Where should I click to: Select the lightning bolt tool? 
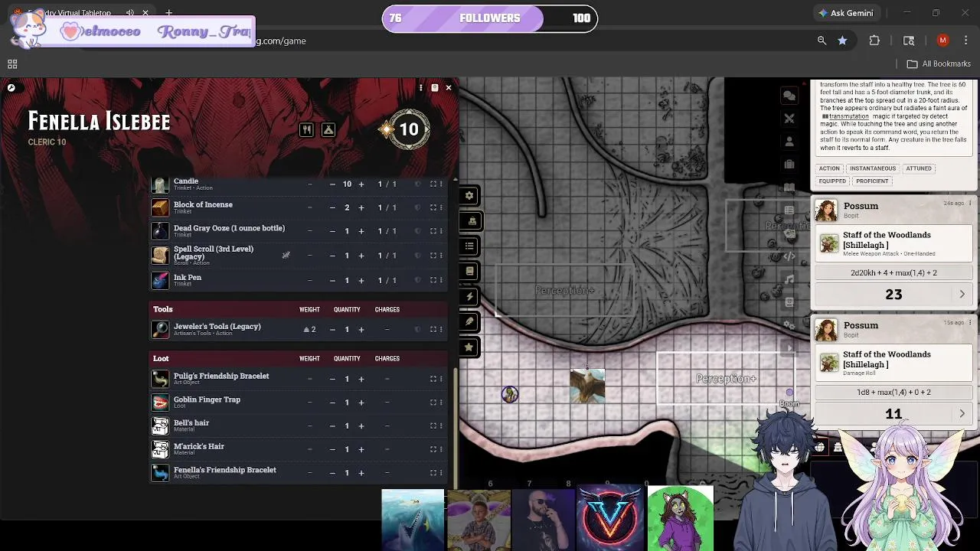[x=469, y=297]
